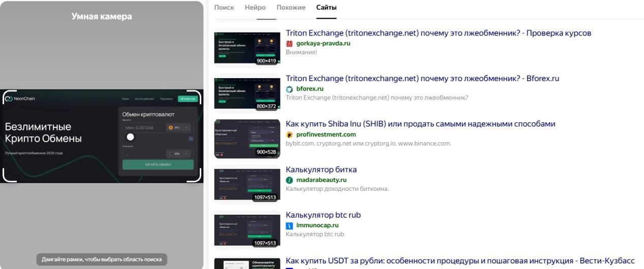Screen dimensions: 644x269
Task: Click 'Калькулятор доходности биткоина.' snippet
Action: (x=338, y=189)
